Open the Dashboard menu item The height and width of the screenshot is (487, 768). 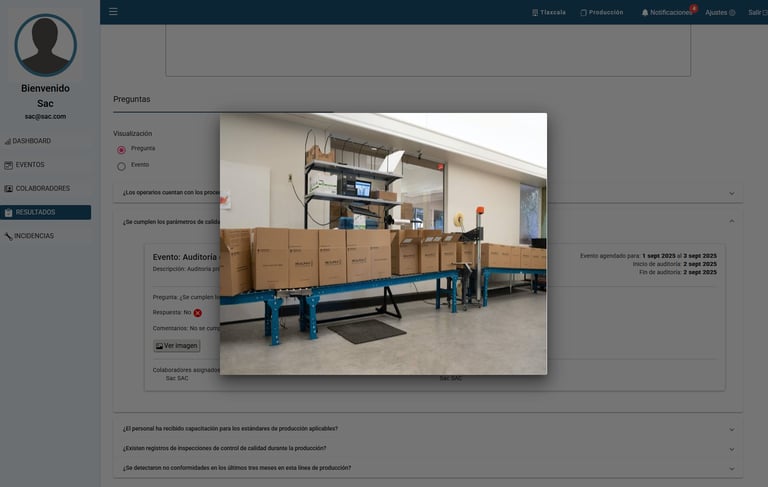tap(46, 141)
